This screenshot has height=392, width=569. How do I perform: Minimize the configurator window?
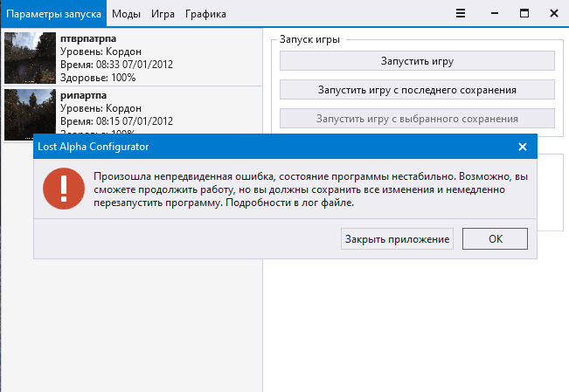pyautogui.click(x=494, y=13)
